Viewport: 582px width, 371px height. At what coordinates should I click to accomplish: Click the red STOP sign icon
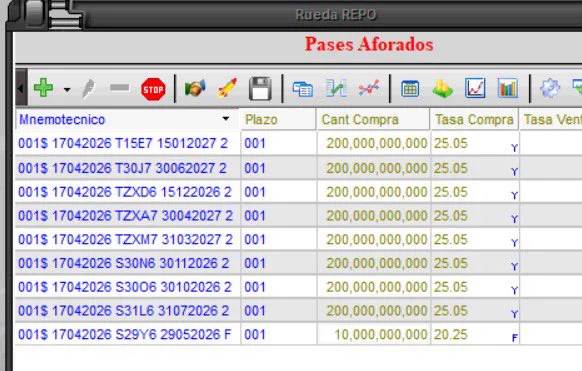(153, 89)
